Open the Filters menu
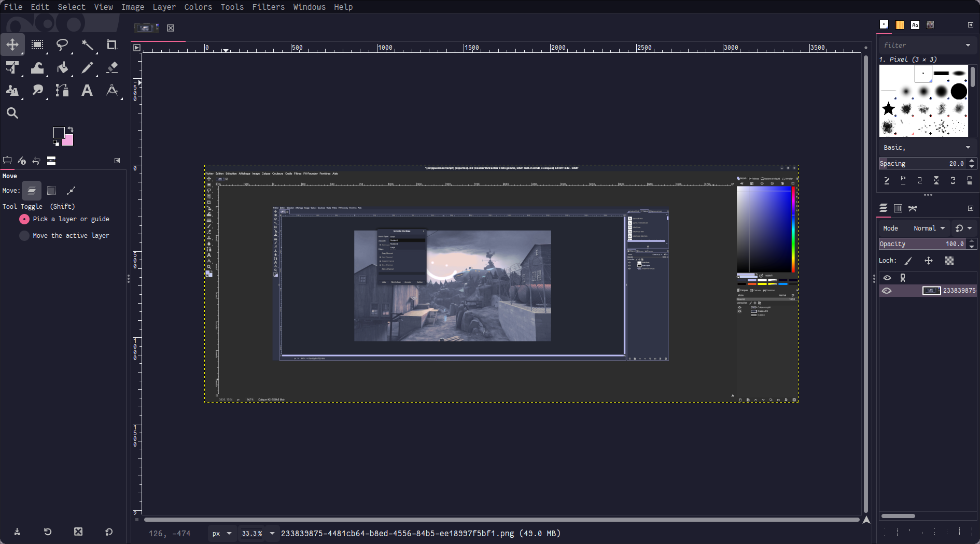The image size is (980, 544). pos(268,7)
